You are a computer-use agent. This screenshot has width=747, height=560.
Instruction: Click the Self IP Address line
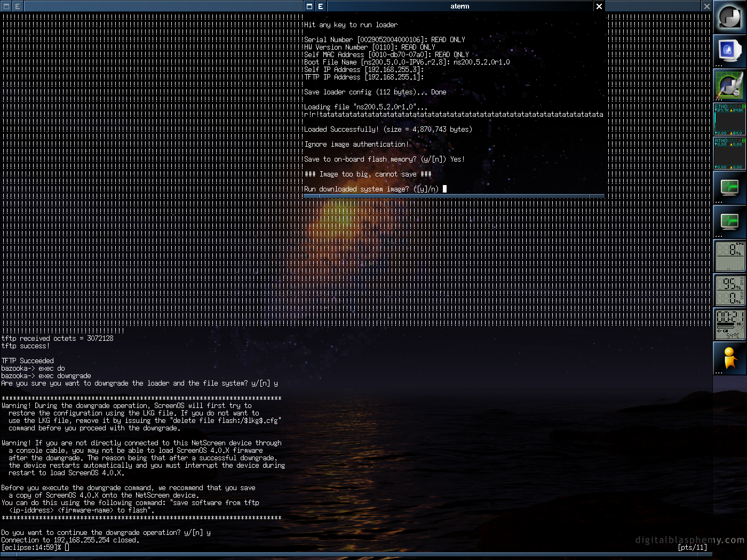pyautogui.click(x=364, y=70)
